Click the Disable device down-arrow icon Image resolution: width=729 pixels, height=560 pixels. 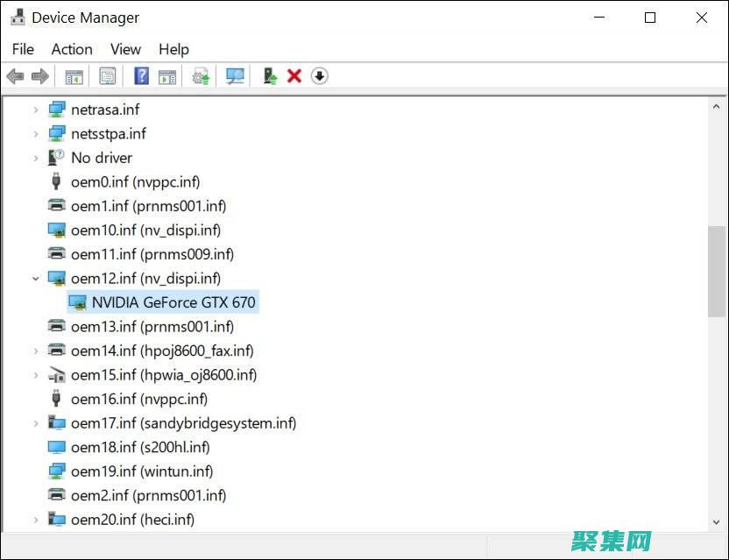point(319,76)
